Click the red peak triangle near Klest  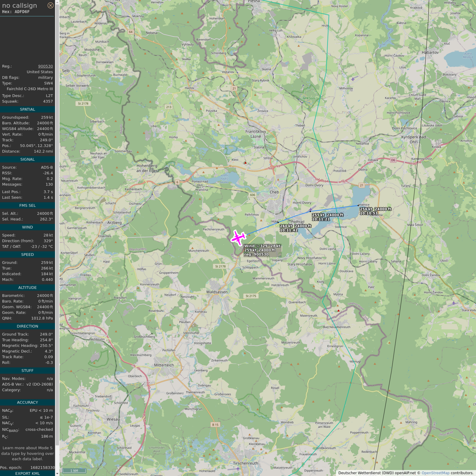[245, 163]
